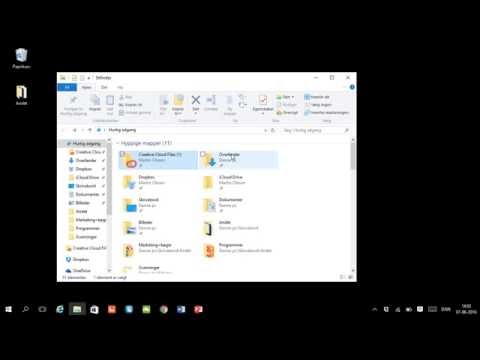
Task: Open Recycle Bin (Papirkurv) on the desktop
Action: 21,58
